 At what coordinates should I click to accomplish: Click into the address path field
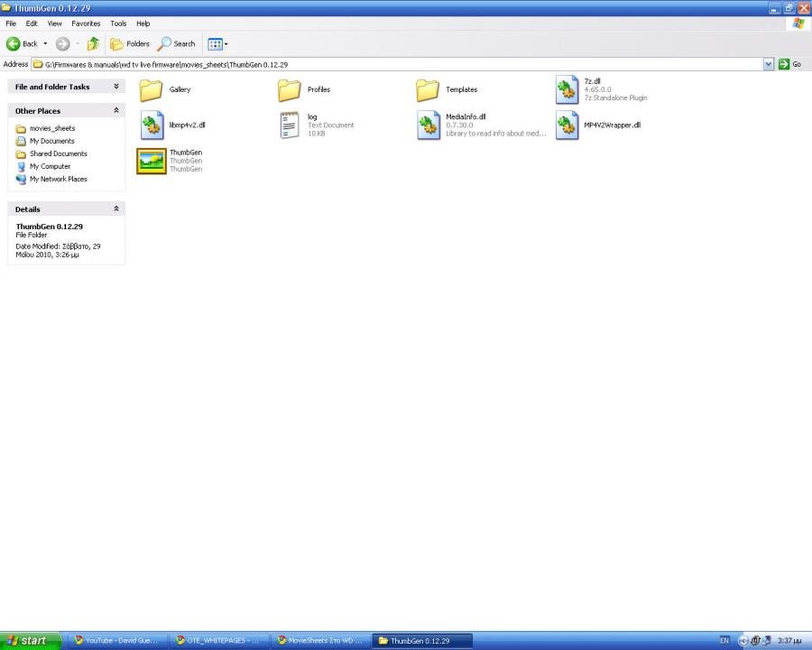(x=397, y=64)
